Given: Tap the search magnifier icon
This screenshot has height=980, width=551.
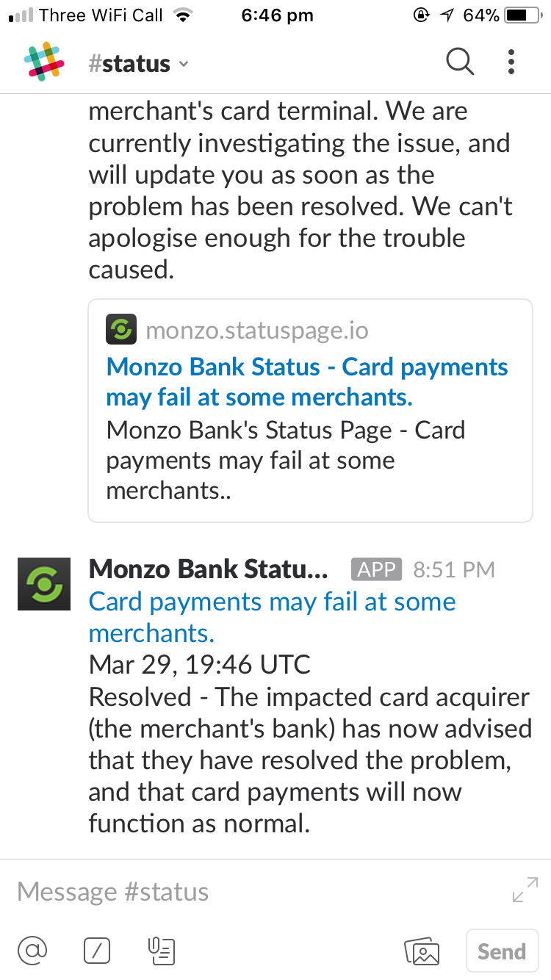Looking at the screenshot, I should pos(460,62).
